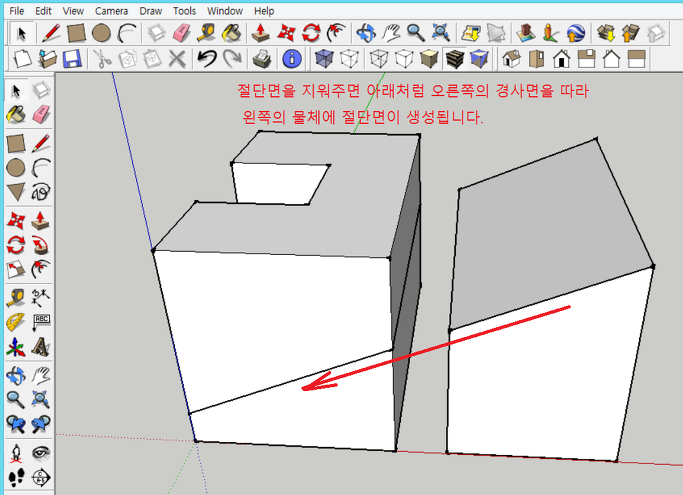Set camera to Top view
Screen dimensions: 683x495
[x=537, y=59]
